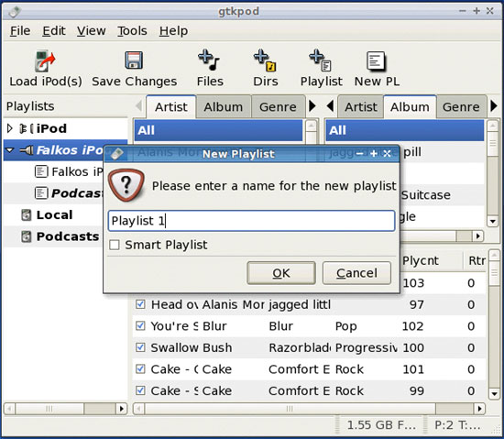Uncheck the Swallow Bush track checkbox

pyautogui.click(x=140, y=347)
